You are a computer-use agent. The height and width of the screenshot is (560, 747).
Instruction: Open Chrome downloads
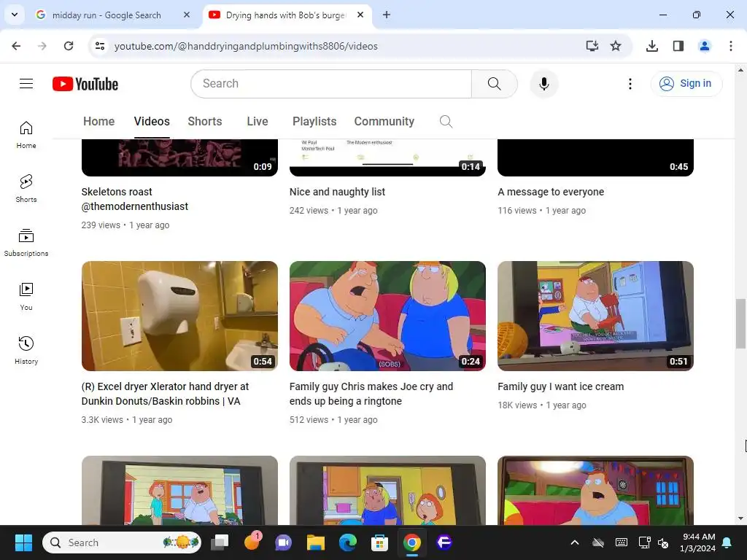pos(652,46)
